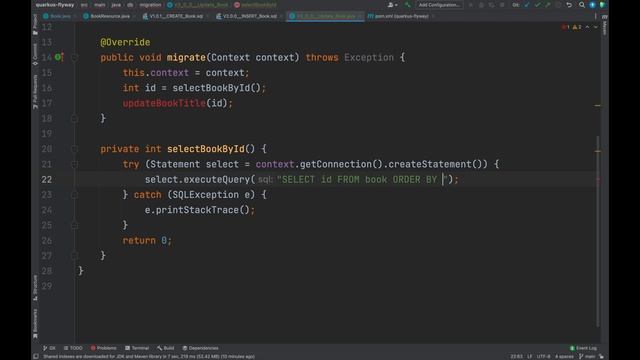Go to next highlighted error arrow
The height and width of the screenshot is (360, 640).
(595, 27)
